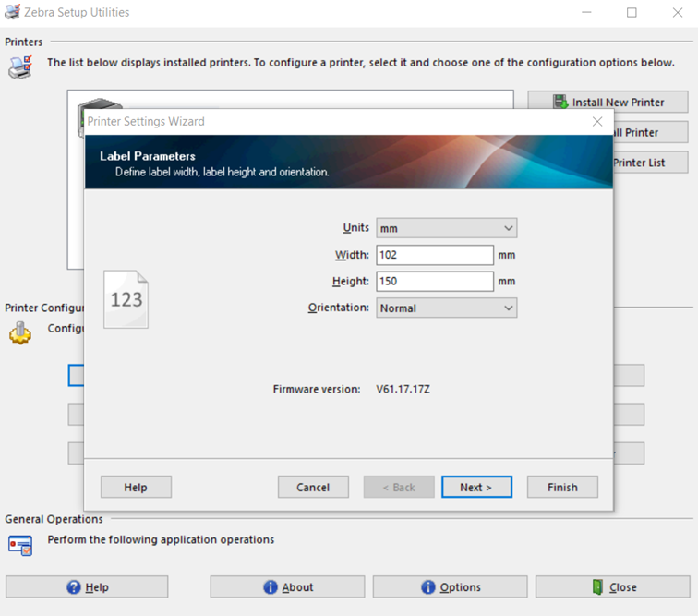
Task: Click the printer list icon in Printers section
Action: 18,66
